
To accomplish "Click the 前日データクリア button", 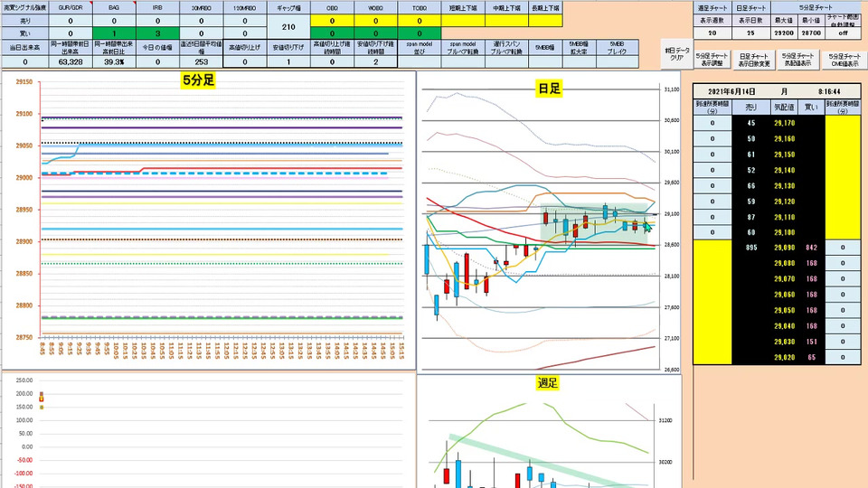I will click(676, 53).
